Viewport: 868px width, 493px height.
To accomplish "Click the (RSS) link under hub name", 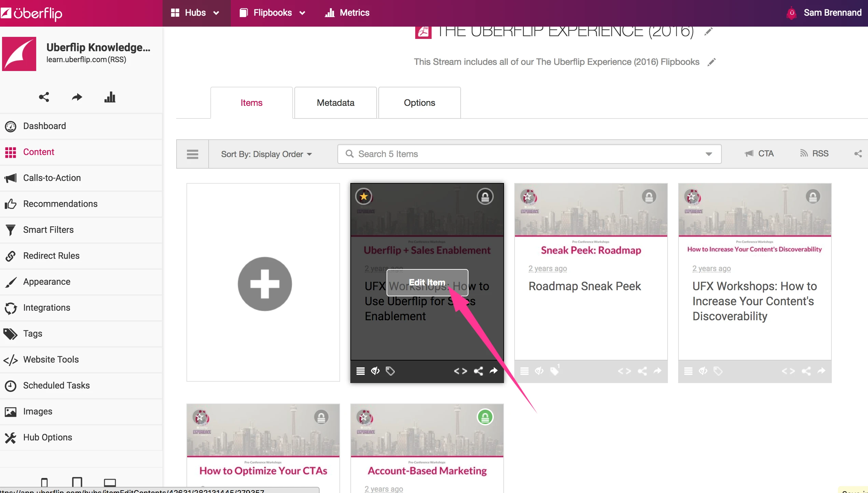I will (x=117, y=59).
